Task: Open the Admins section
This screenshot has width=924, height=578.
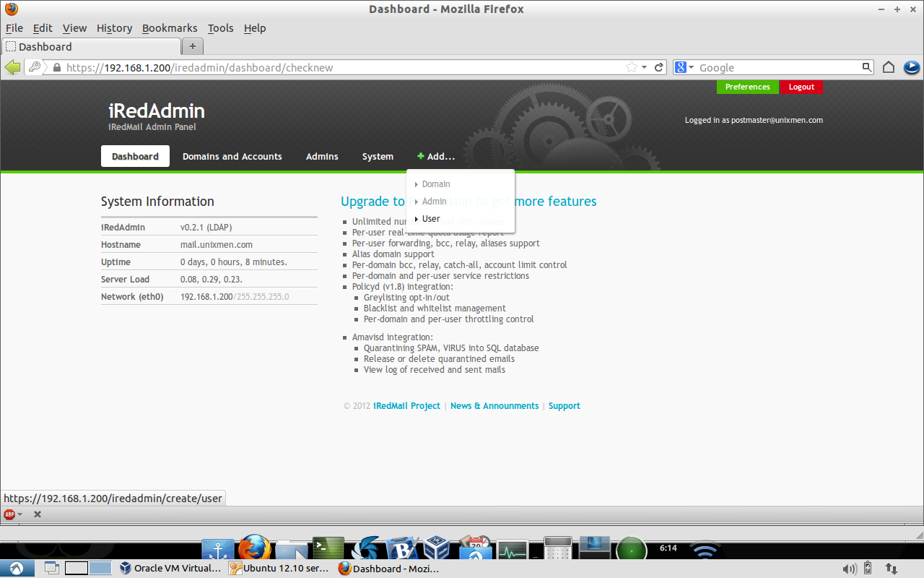Action: point(322,156)
